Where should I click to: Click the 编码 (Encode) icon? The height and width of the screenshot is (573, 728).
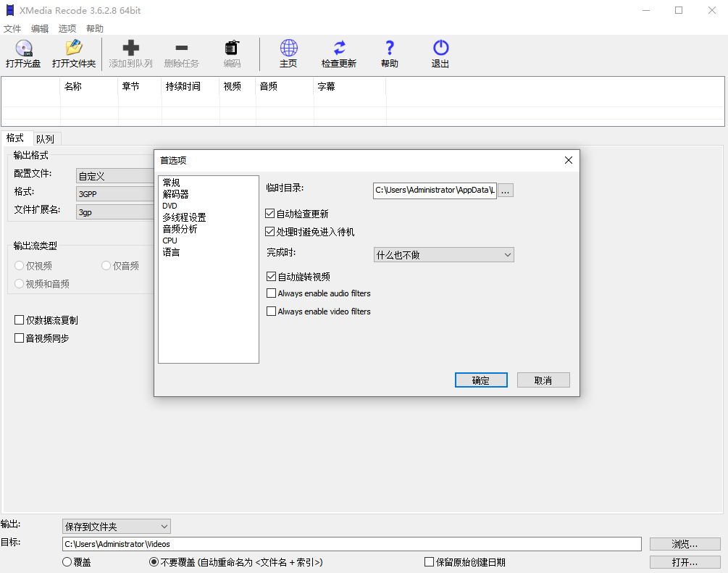click(x=231, y=54)
